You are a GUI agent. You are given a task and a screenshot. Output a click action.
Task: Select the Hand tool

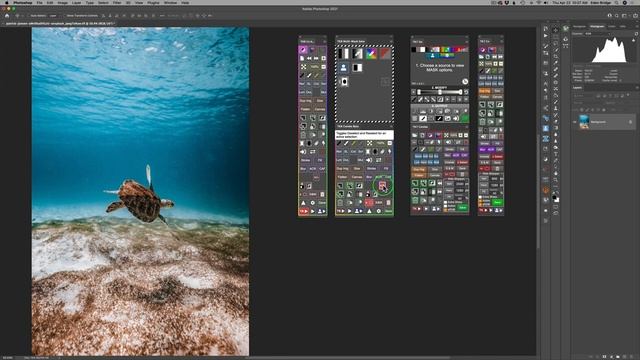pyautogui.click(x=556, y=173)
